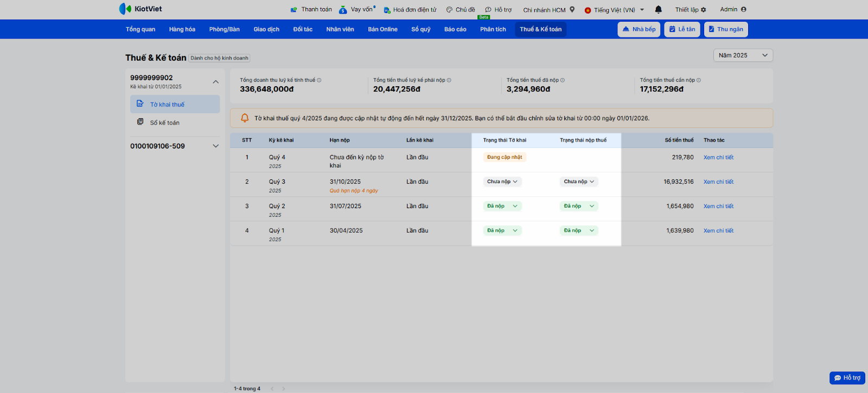Screen dimensions: 868x393
Task: Go to the next page of declarations
Action: coord(283,389)
